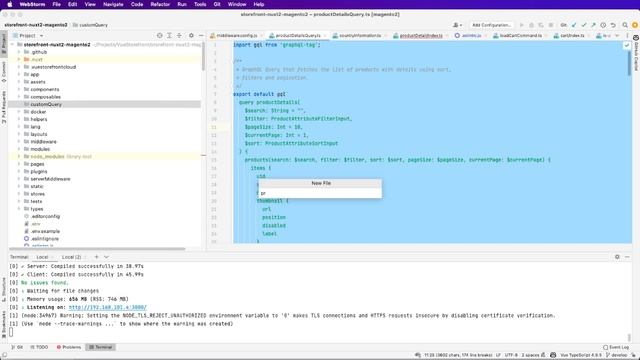Open terminal sessions dropdown arrow
This screenshot has width=640, height=360.
106,257
